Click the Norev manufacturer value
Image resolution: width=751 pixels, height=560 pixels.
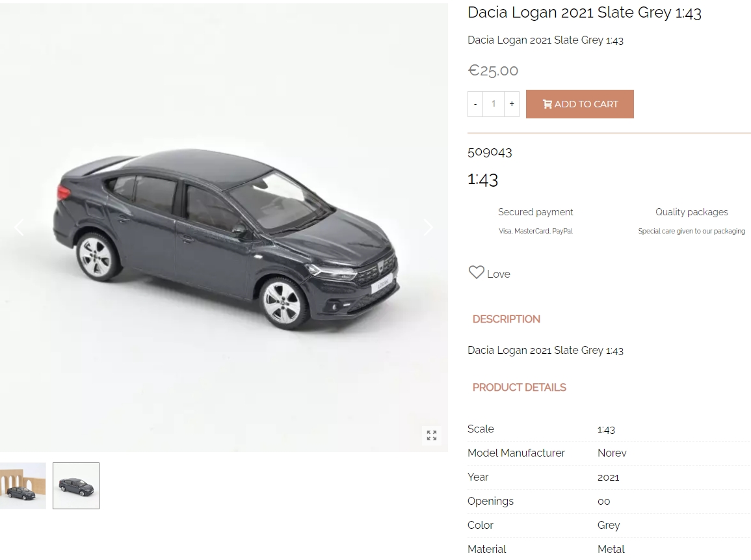coord(612,453)
